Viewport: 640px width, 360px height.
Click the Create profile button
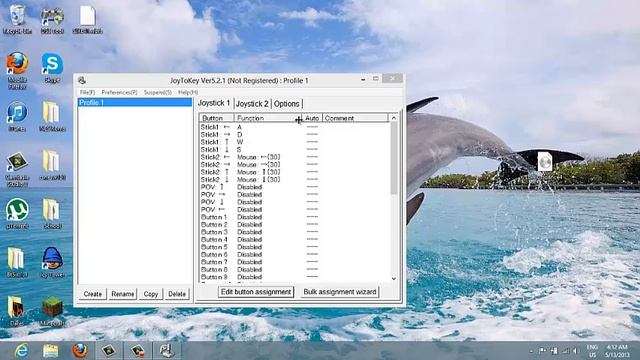[x=93, y=294]
